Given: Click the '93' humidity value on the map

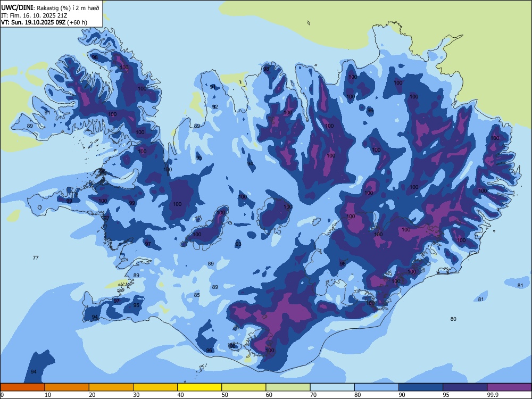Looking at the screenshot, I should point(238,244).
